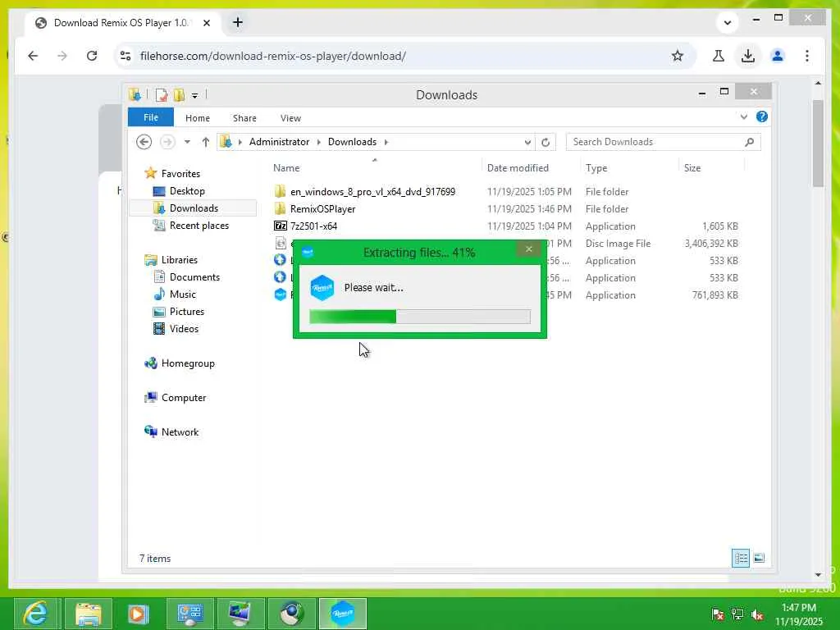The height and width of the screenshot is (630, 840).
Task: Go back in Explorer navigation
Action: pyautogui.click(x=144, y=142)
